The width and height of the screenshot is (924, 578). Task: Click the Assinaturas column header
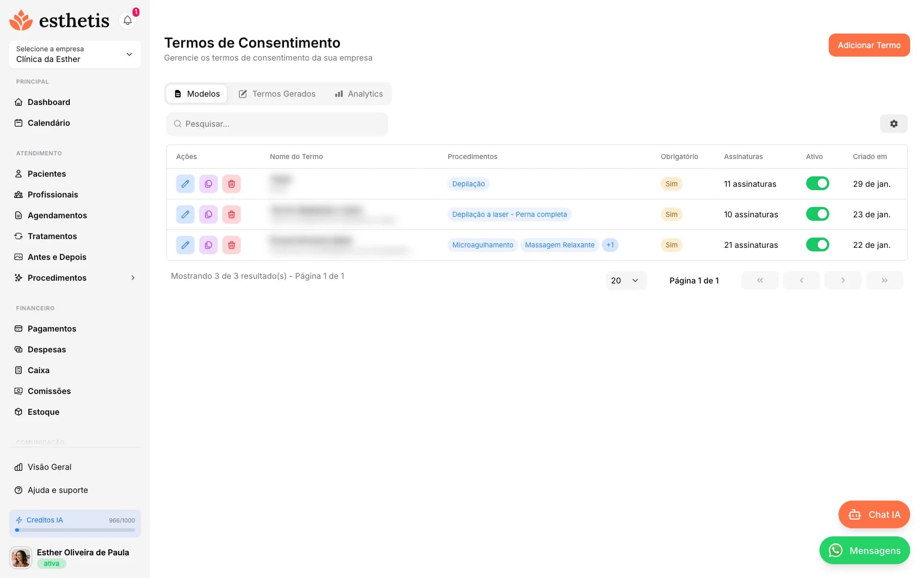743,157
